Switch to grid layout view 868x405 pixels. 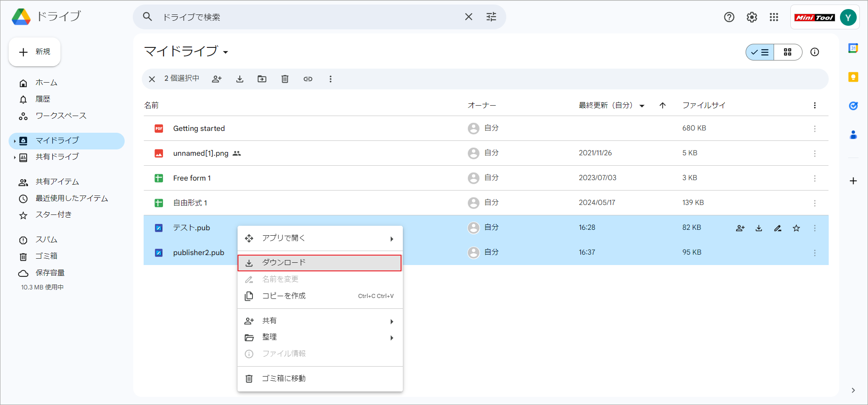tap(788, 52)
